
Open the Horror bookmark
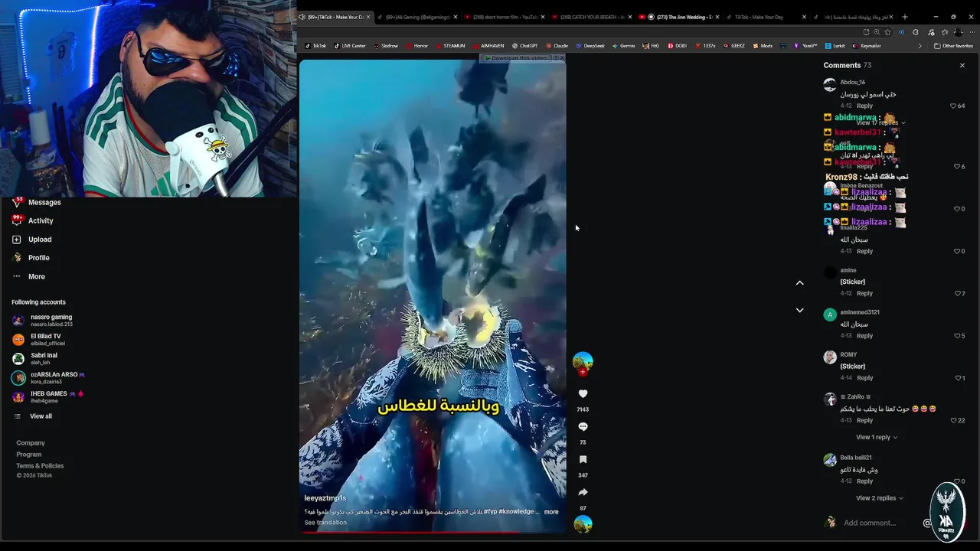417,46
